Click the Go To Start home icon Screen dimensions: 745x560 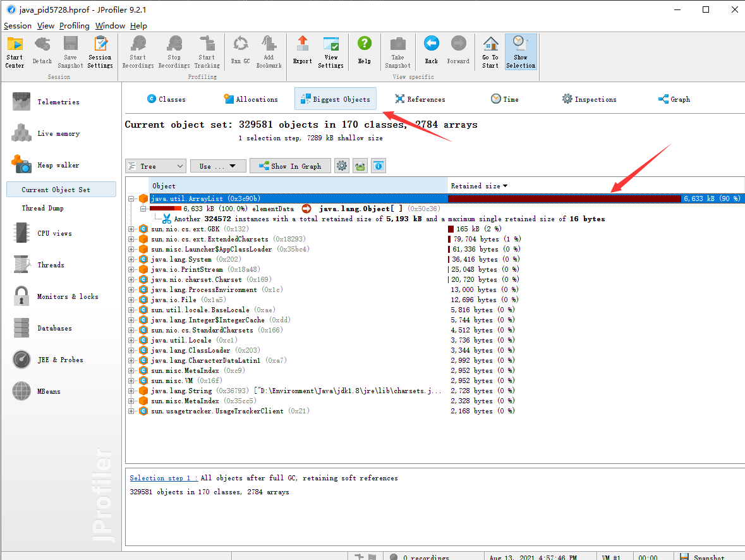click(490, 52)
